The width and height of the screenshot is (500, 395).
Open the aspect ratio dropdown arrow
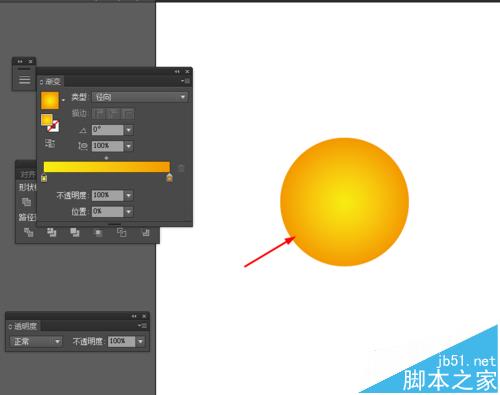[x=129, y=146]
